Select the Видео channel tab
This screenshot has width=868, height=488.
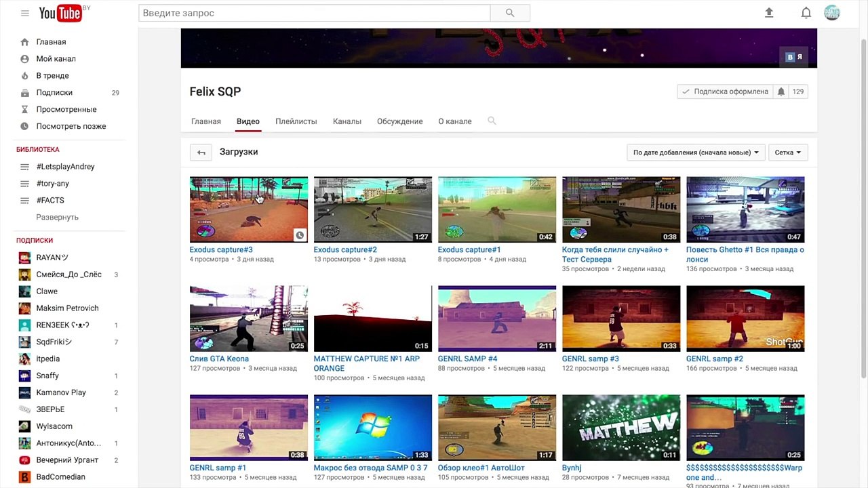tap(248, 121)
